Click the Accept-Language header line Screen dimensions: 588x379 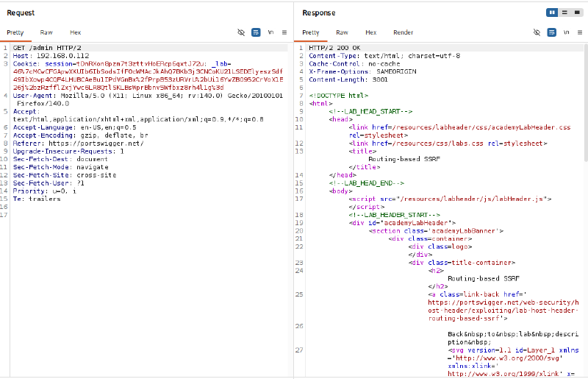coord(75,127)
